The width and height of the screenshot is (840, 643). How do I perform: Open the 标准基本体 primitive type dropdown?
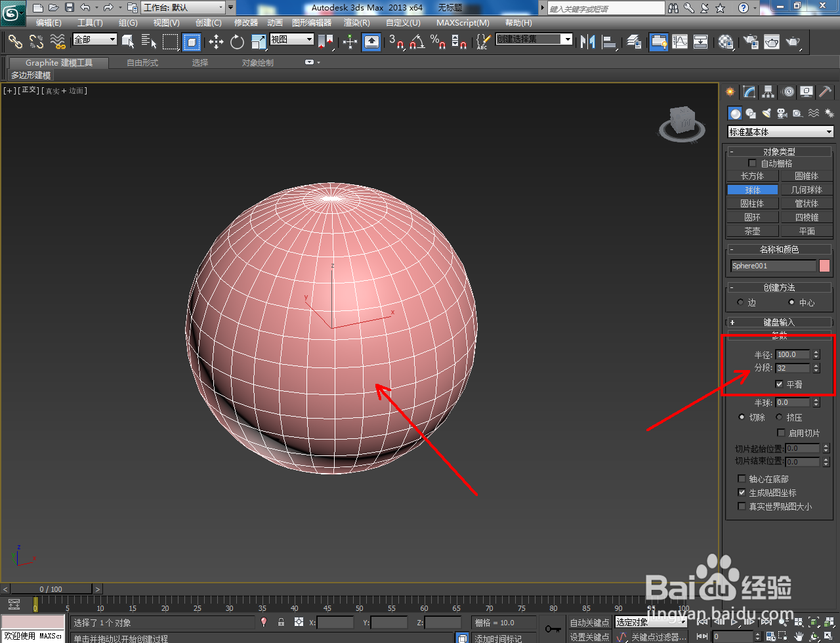pyautogui.click(x=780, y=132)
